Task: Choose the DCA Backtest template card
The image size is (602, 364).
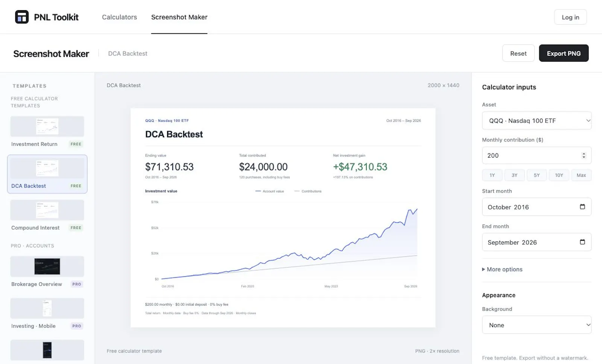Action: click(47, 174)
